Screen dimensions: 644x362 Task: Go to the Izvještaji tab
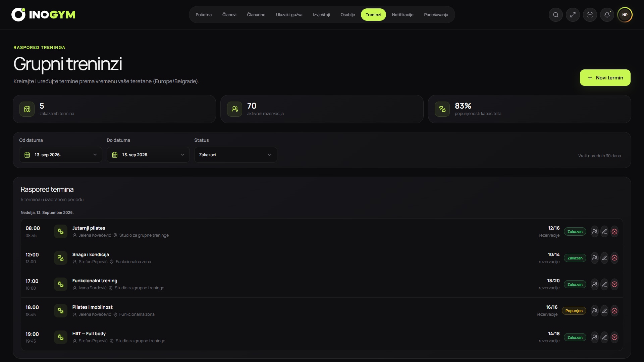tap(321, 15)
